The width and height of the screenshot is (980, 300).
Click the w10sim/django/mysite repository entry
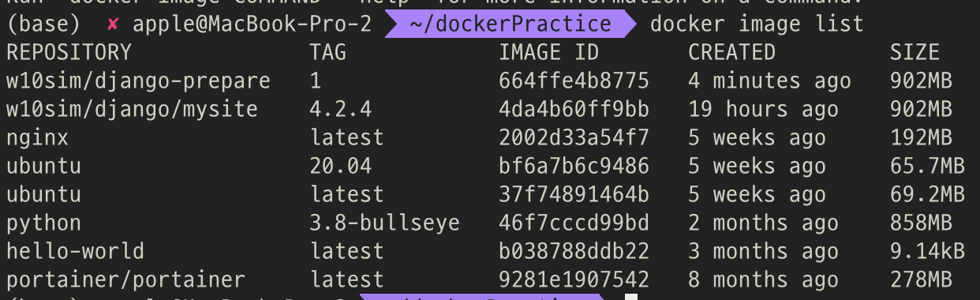[132, 110]
